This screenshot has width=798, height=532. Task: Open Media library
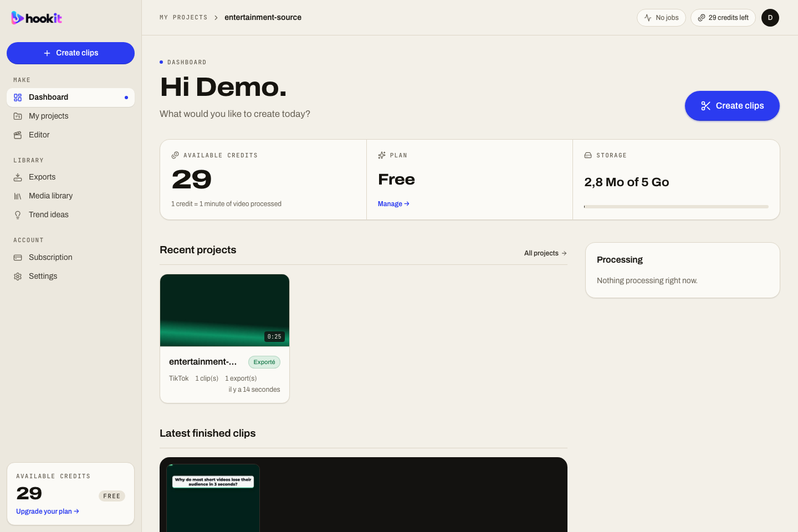(x=70, y=196)
